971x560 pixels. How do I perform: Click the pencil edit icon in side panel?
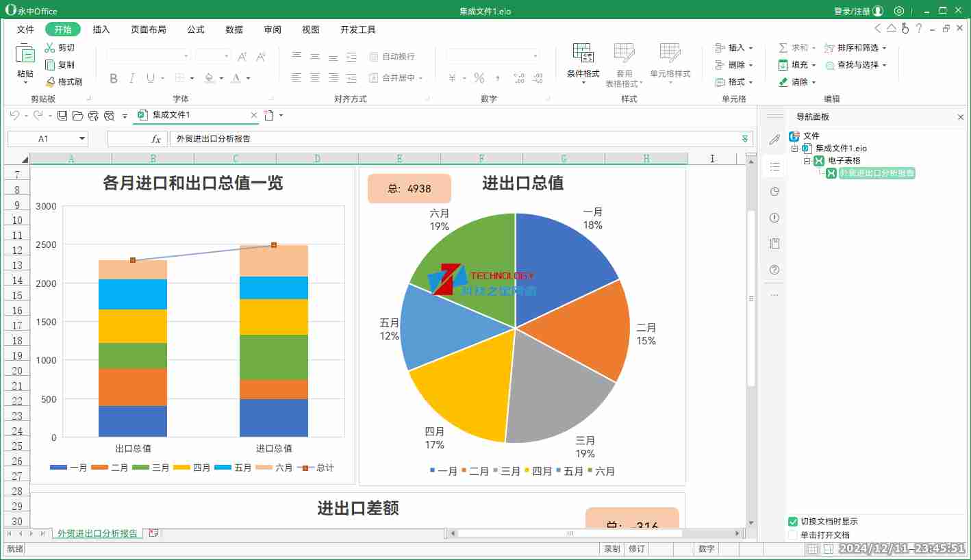774,140
